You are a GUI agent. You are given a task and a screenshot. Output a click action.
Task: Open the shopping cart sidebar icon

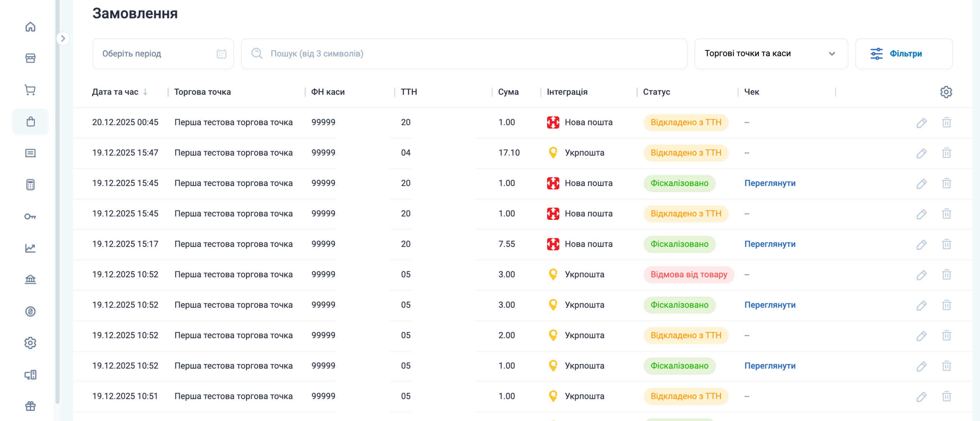pyautogui.click(x=30, y=90)
